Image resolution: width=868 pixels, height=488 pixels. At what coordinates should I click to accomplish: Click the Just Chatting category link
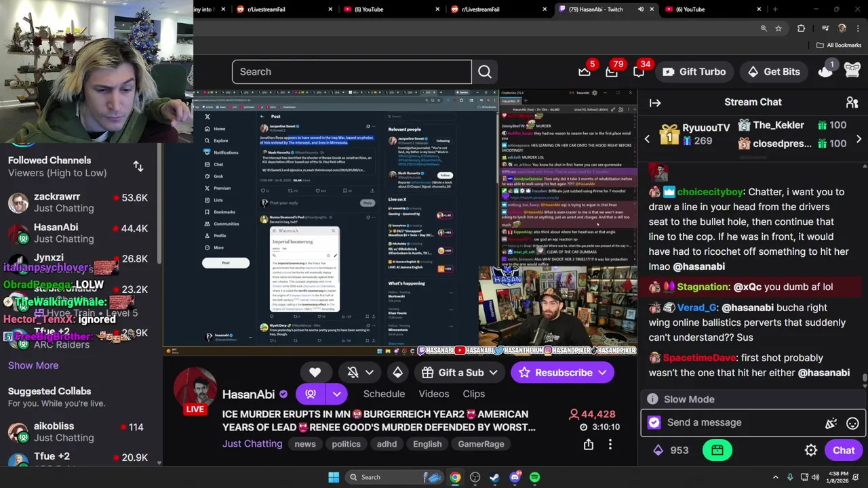[252, 444]
